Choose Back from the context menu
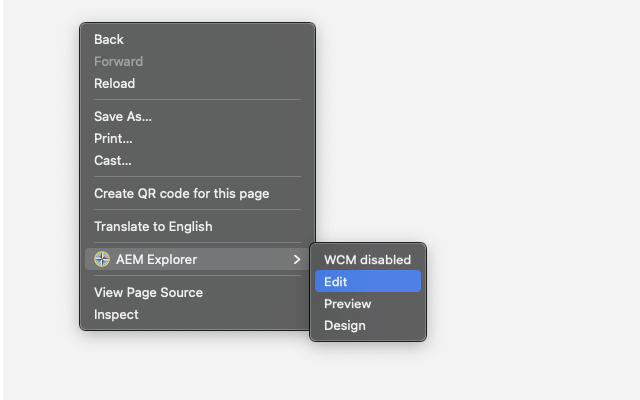This screenshot has height=400, width=640. 197,40
